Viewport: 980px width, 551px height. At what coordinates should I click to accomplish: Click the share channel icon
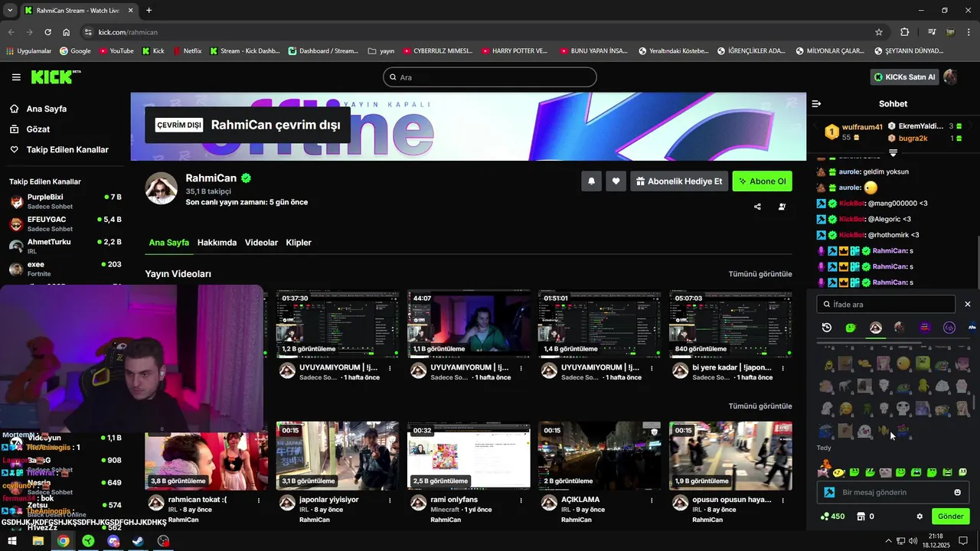(757, 207)
